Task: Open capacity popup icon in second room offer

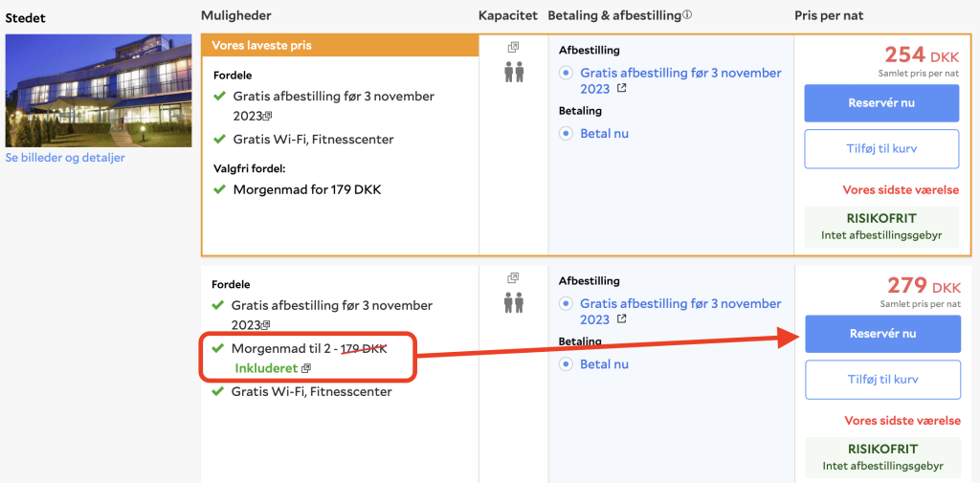Action: tap(513, 277)
